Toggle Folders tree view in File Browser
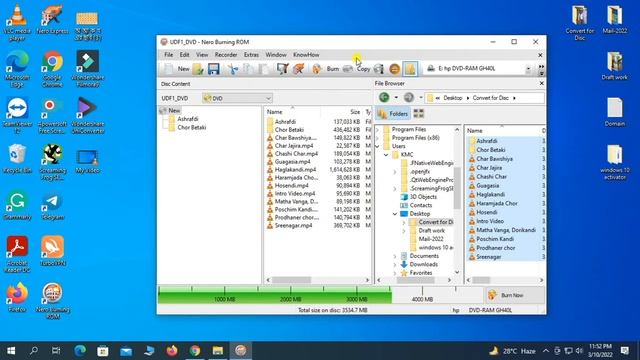Image resolution: width=640 pixels, height=360 pixels. click(x=393, y=114)
